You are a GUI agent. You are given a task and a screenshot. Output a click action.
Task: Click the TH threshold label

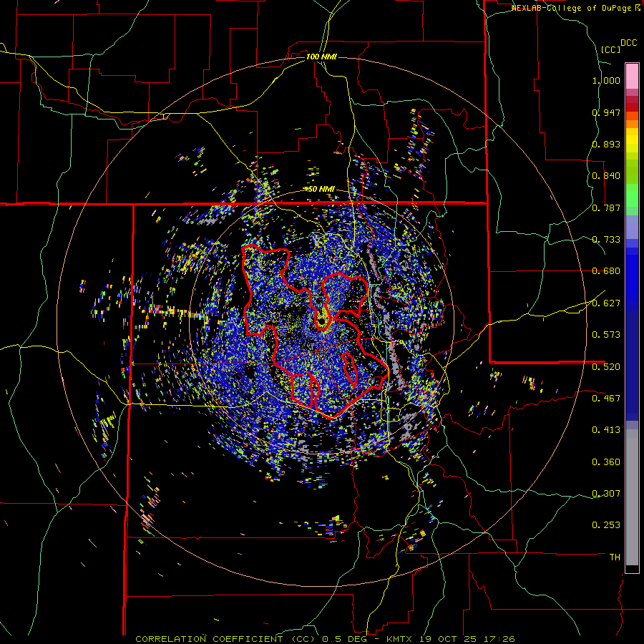[615, 557]
